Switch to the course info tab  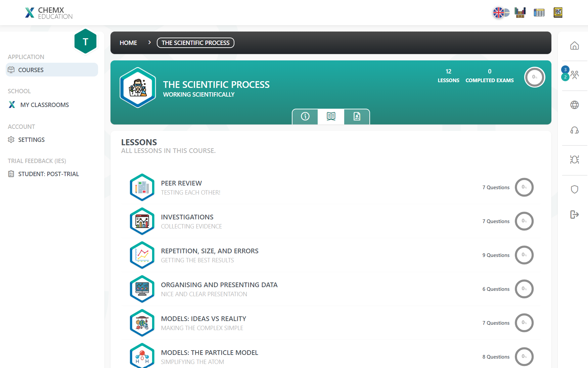pyautogui.click(x=305, y=116)
